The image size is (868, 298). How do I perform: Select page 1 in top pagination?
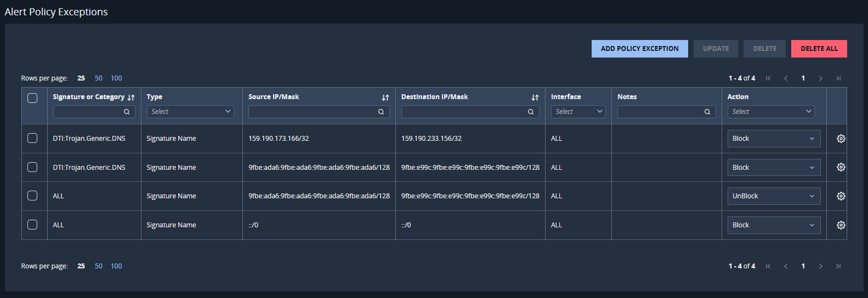pyautogui.click(x=803, y=78)
